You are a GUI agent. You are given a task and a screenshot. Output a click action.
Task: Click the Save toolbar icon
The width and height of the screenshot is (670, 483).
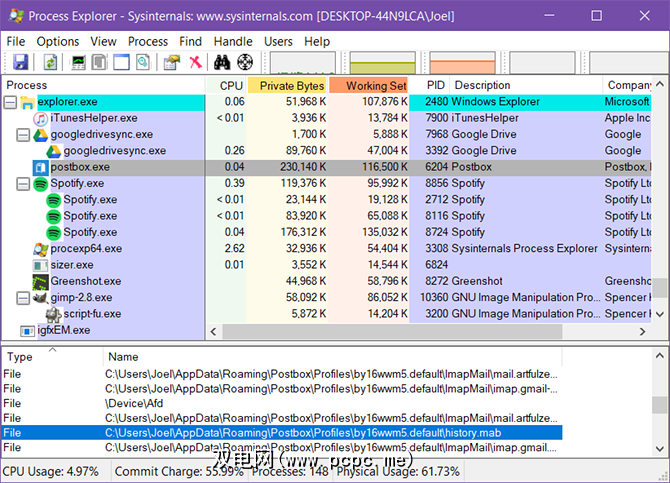click(x=20, y=62)
